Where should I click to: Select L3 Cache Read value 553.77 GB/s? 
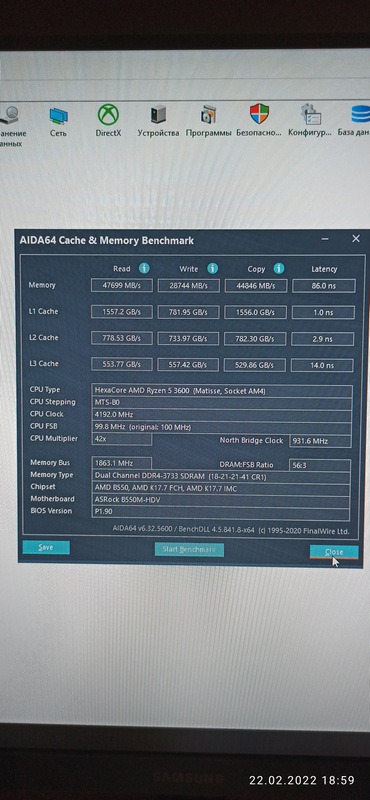122,364
